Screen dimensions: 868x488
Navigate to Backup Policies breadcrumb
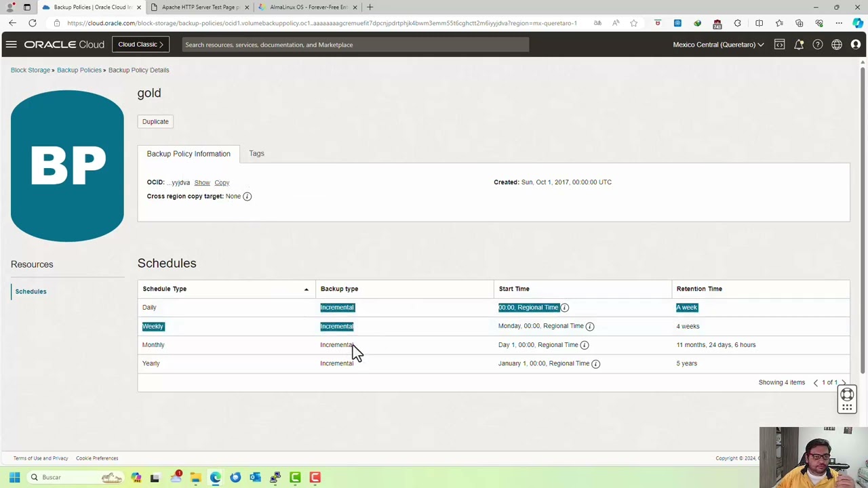pyautogui.click(x=79, y=70)
